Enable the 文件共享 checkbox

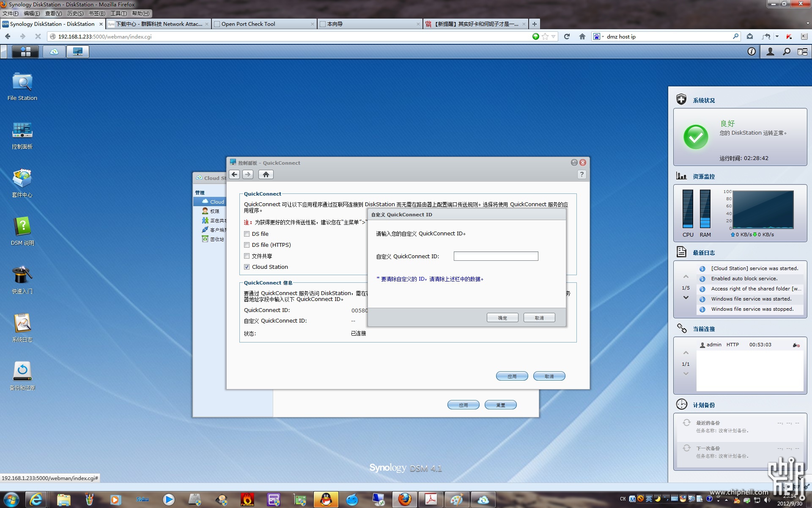(247, 256)
